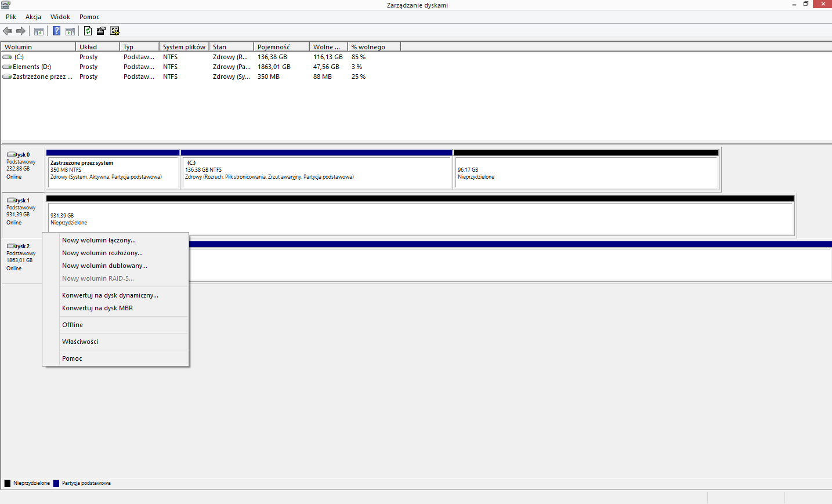Click the Prosty cell in the Elements (D:) row
The height and width of the screenshot is (504, 832).
[88, 67]
